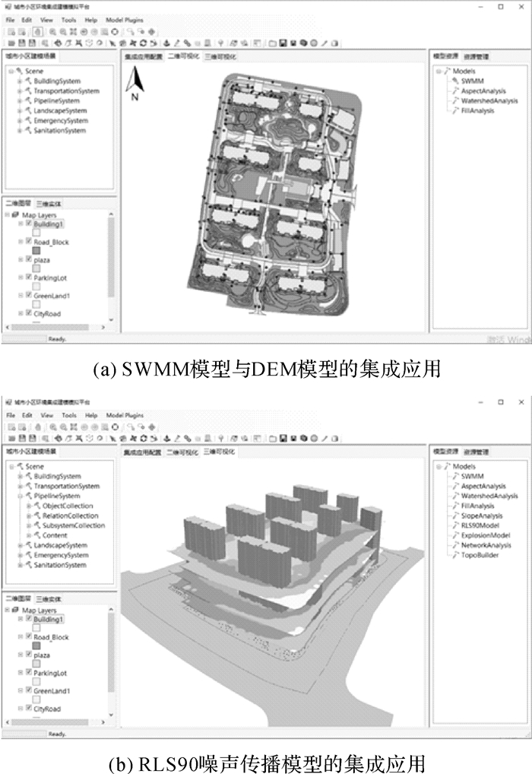Switch to 二维可视化 tab in the bottom window

183,452
